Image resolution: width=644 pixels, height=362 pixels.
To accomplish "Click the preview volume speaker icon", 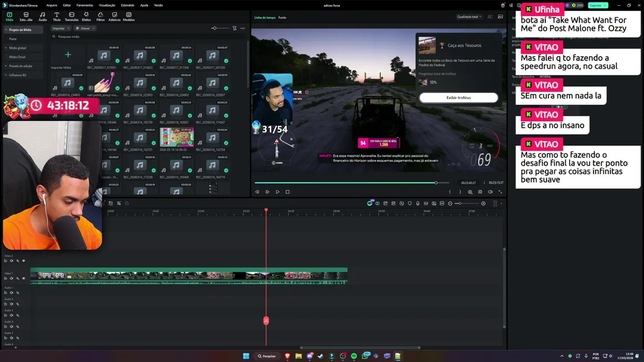I will [x=490, y=192].
